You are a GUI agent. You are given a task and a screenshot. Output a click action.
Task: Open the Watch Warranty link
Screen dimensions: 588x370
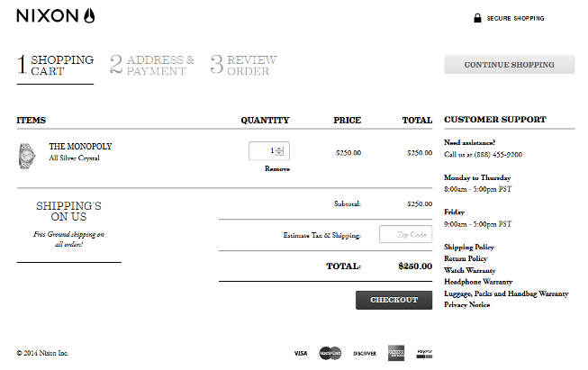click(x=469, y=270)
